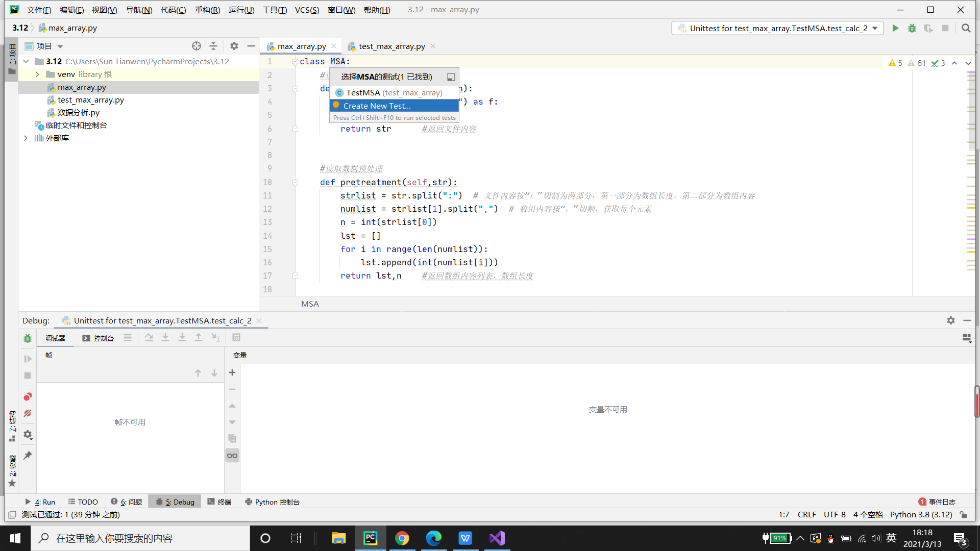Expand 外部库 external libraries node
This screenshot has height=551, width=980.
(x=26, y=138)
